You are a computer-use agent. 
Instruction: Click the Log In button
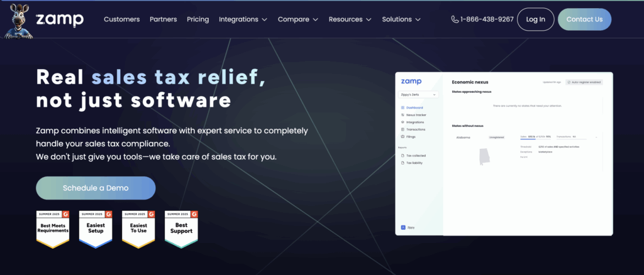(536, 19)
